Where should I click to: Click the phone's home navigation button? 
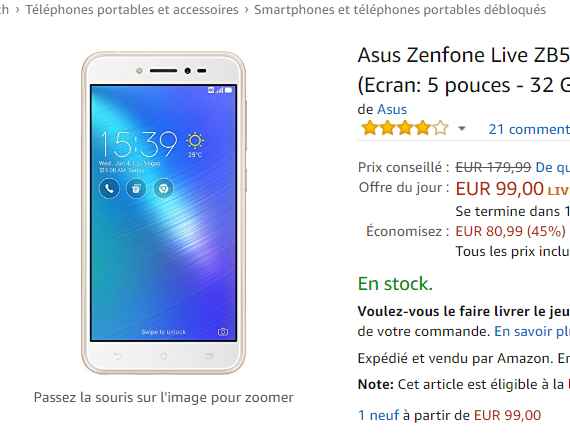[x=164, y=356]
